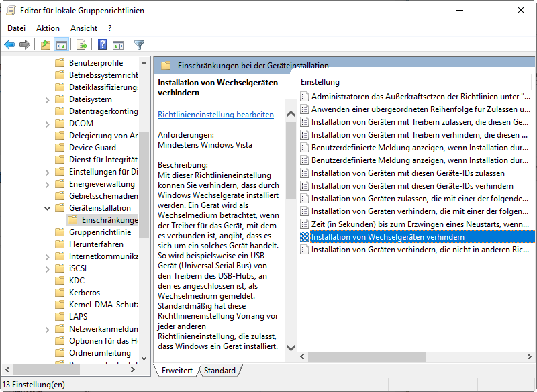537x392 pixels.
Task: Open Help via the question mark icon
Action: 102,45
